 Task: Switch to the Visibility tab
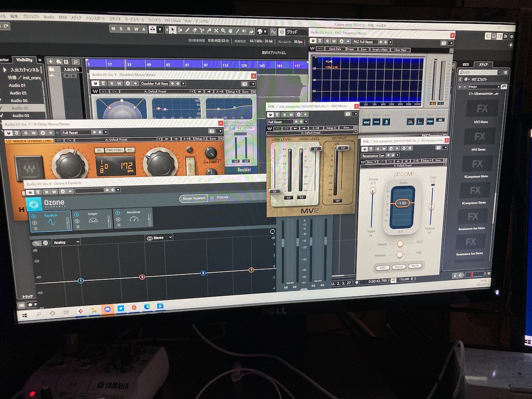24,60
